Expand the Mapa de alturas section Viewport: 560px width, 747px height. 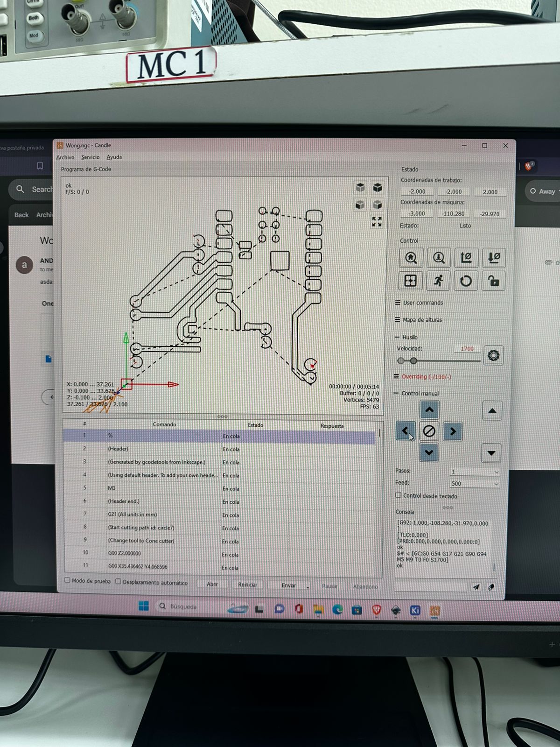click(x=418, y=320)
